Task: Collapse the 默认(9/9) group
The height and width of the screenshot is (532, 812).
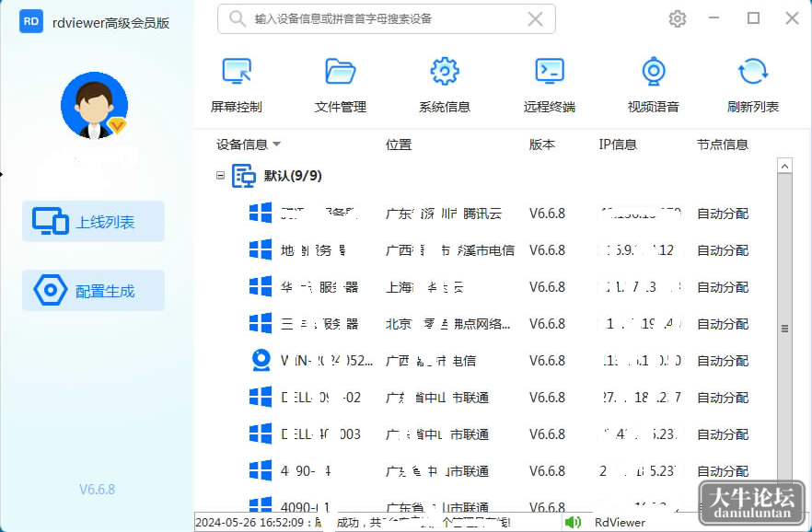Action: click(x=220, y=176)
